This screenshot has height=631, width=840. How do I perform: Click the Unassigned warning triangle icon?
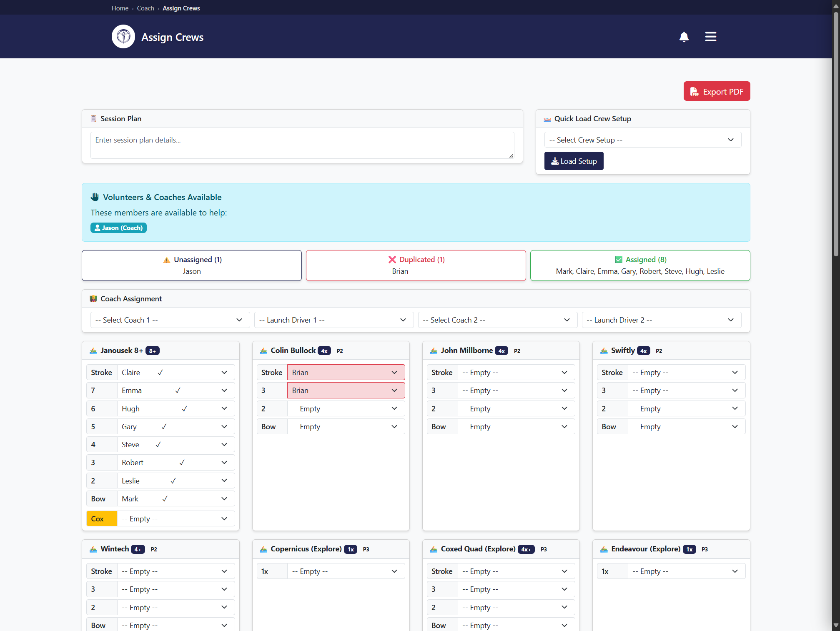click(x=167, y=260)
